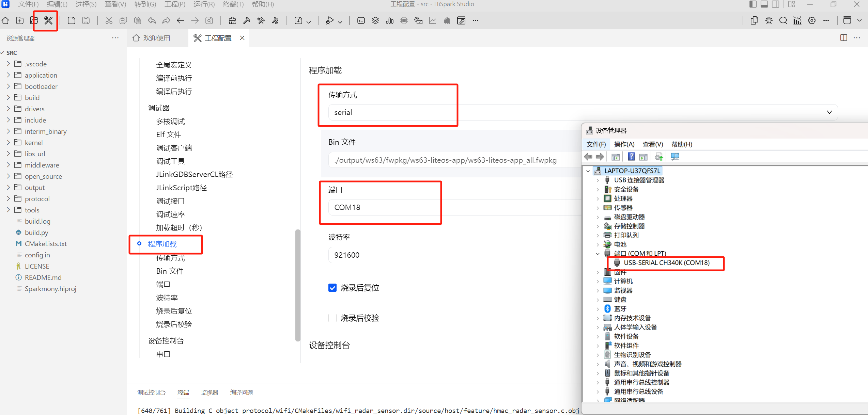
Task: Click the home icon in toolbar
Action: tap(6, 21)
